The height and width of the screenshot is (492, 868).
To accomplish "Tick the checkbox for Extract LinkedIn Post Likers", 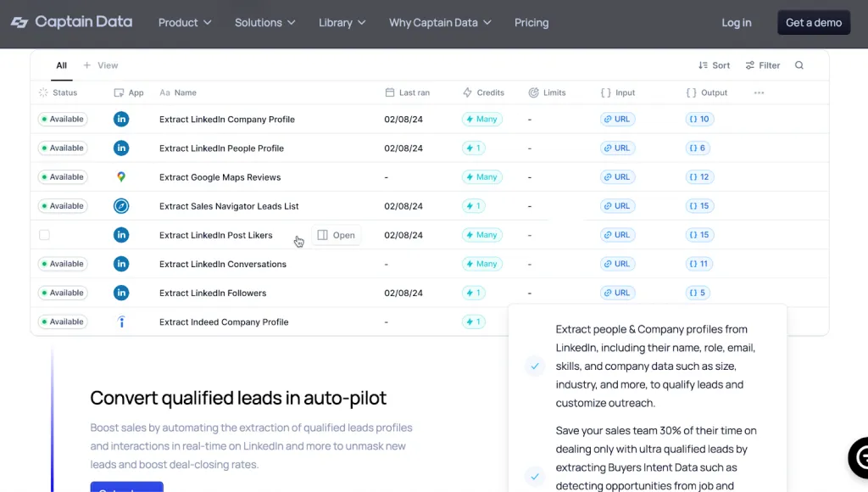I will pyautogui.click(x=44, y=235).
